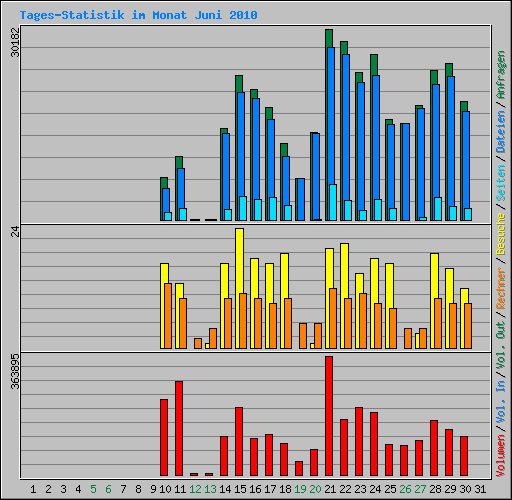Click day label 12 on x-axis

tap(195, 489)
